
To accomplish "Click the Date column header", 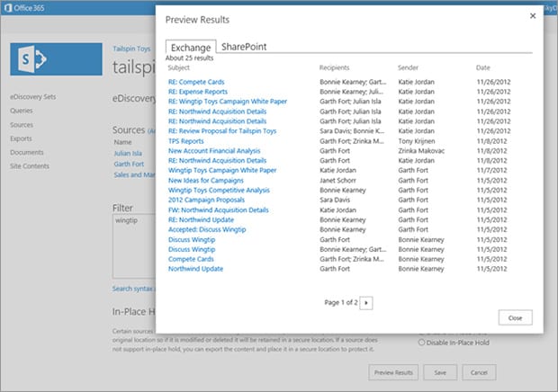I will (483, 67).
